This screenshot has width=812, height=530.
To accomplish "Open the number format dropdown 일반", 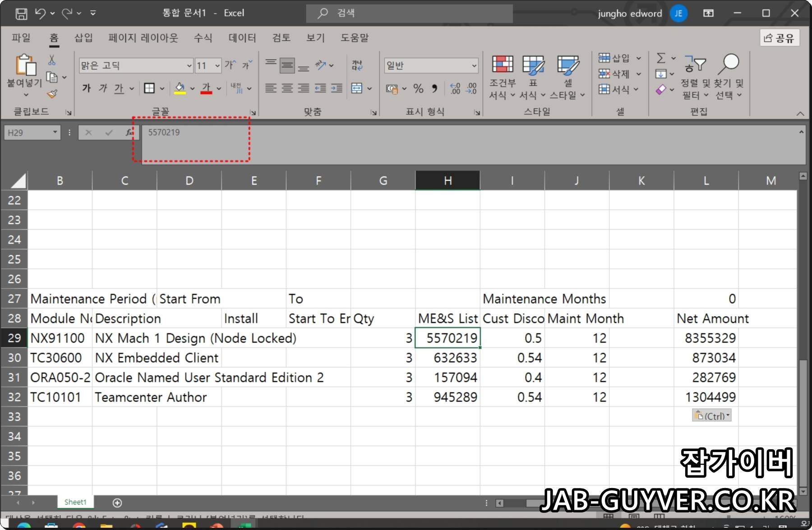I will point(474,66).
